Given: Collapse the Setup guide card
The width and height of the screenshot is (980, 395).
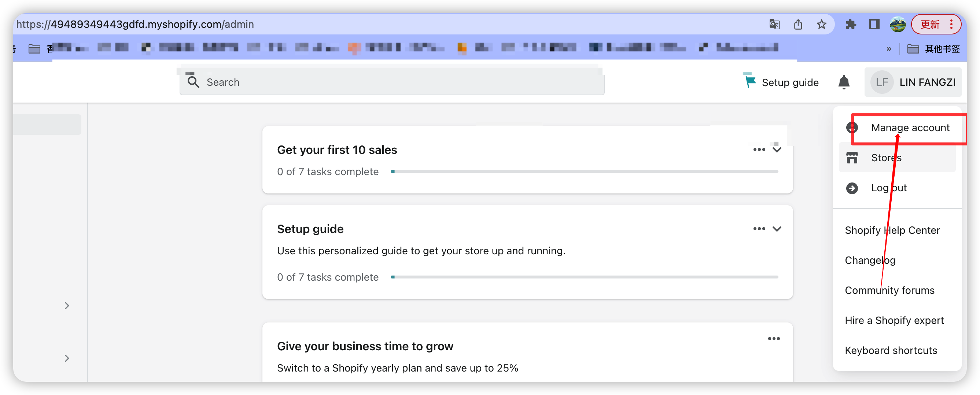Looking at the screenshot, I should (x=777, y=229).
